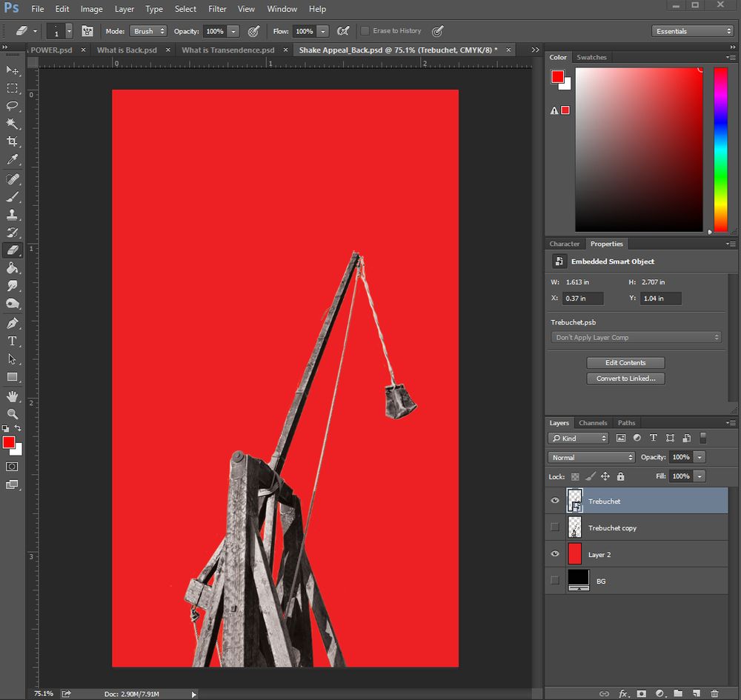
Task: Enable the Erase to History checkbox
Action: coord(365,31)
